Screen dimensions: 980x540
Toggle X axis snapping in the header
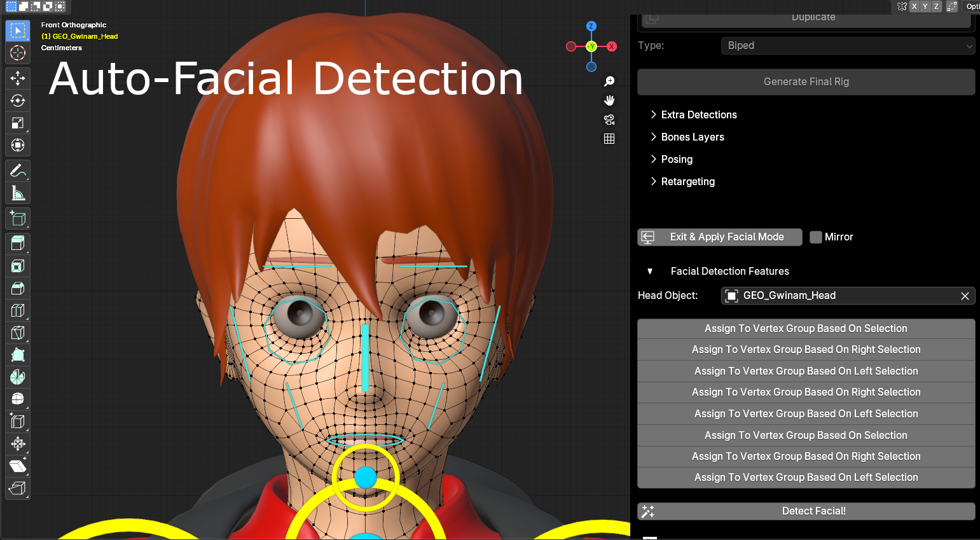pos(914,6)
